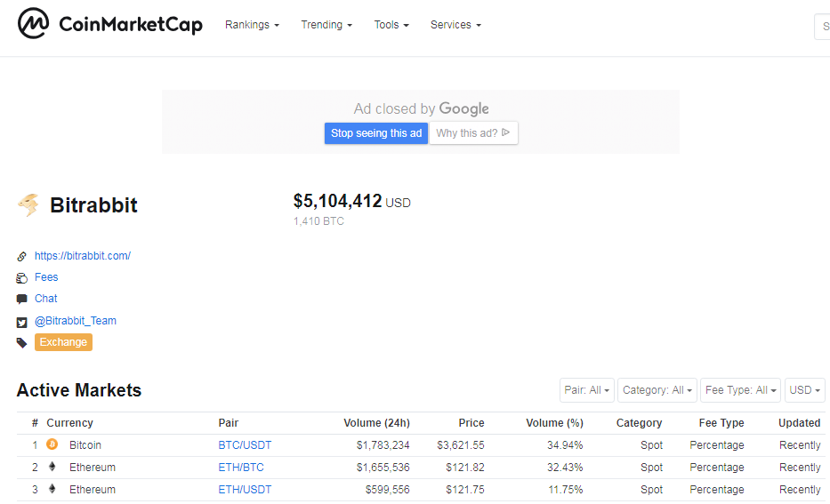Click the Bitcoin coin icon in row 1
Image resolution: width=830 pixels, height=504 pixels.
tap(52, 444)
